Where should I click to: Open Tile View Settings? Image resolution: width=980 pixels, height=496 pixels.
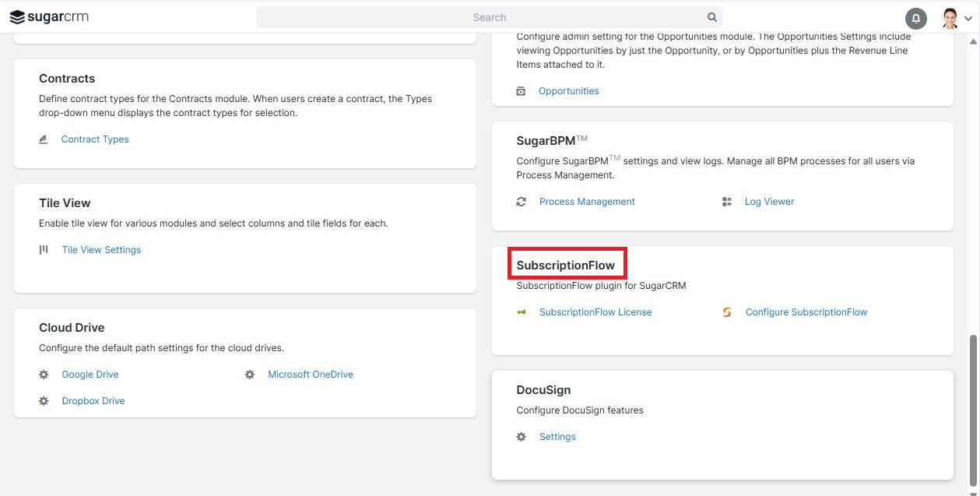click(101, 249)
